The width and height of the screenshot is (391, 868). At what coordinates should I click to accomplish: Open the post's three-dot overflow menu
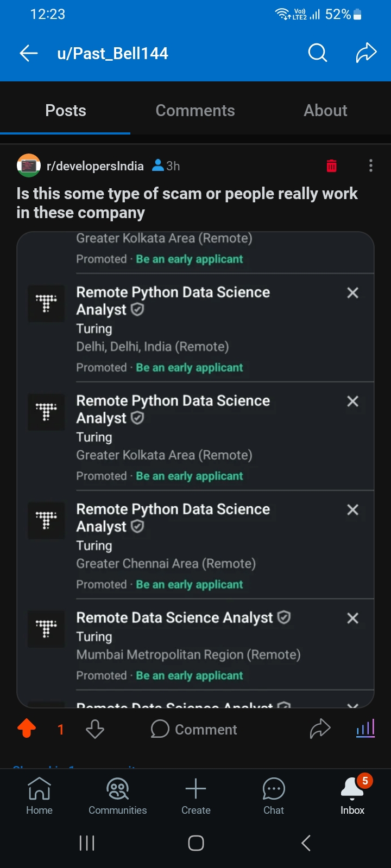[x=371, y=166]
